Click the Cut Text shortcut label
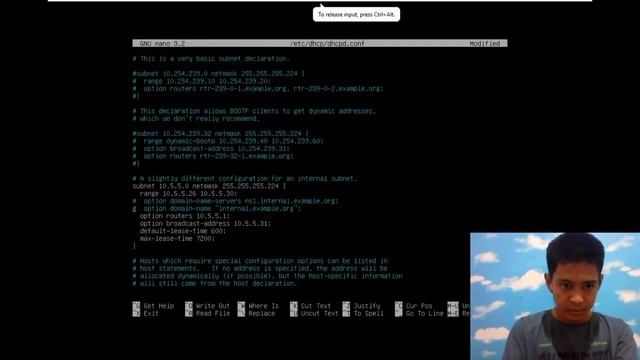640x360 pixels. tap(316, 306)
